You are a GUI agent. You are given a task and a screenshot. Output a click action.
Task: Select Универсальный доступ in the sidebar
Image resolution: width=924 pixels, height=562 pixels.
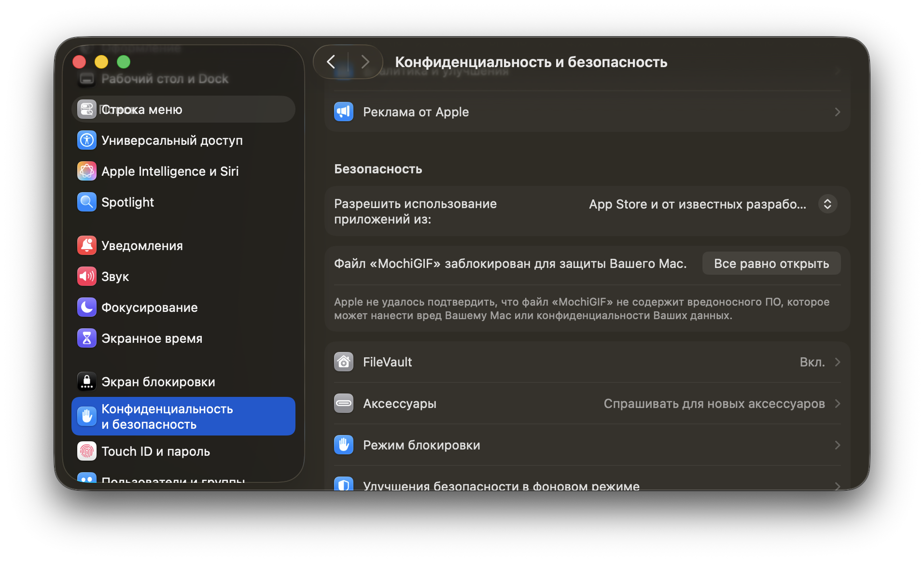pos(183,140)
